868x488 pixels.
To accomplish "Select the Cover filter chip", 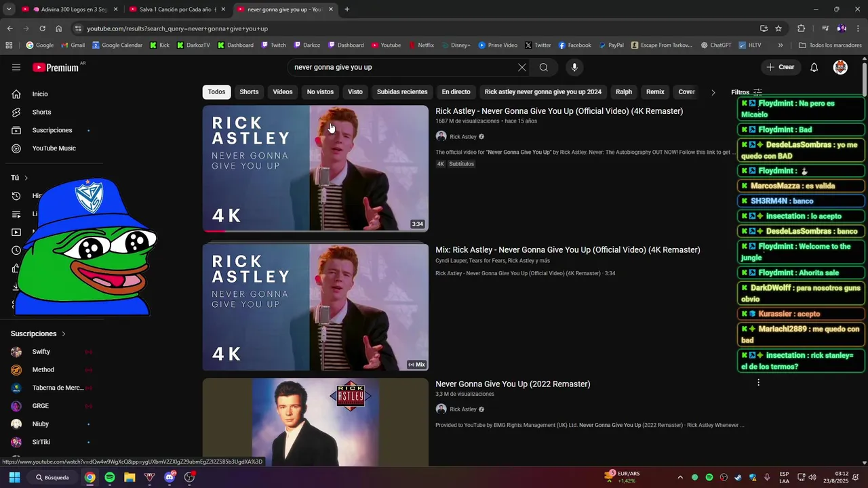I will [x=687, y=92].
